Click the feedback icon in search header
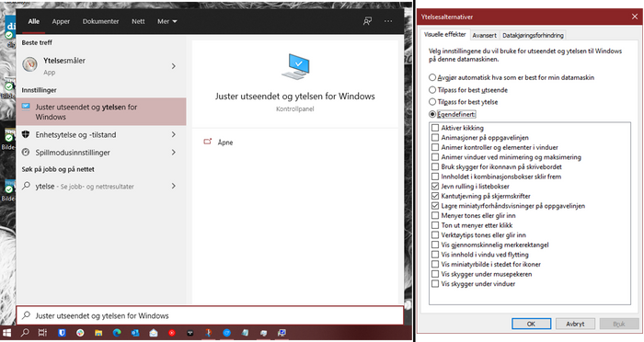Viewport: 644px width, 342px height. tap(367, 21)
